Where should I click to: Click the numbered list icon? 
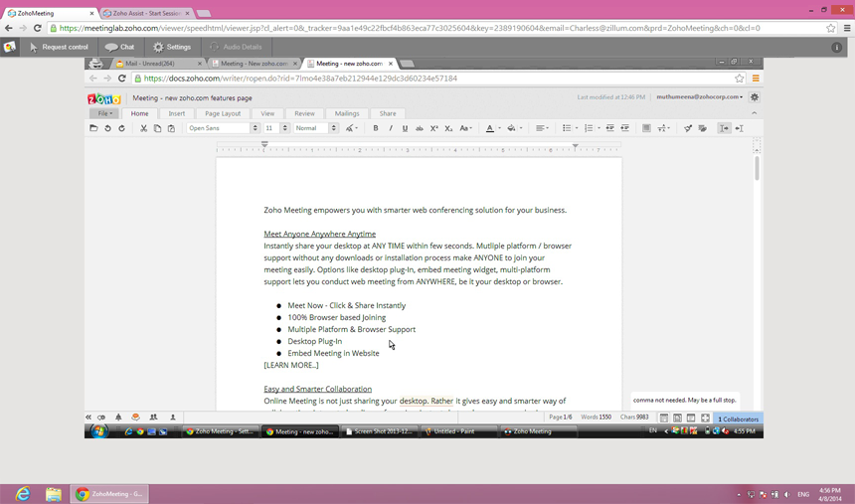pos(589,128)
